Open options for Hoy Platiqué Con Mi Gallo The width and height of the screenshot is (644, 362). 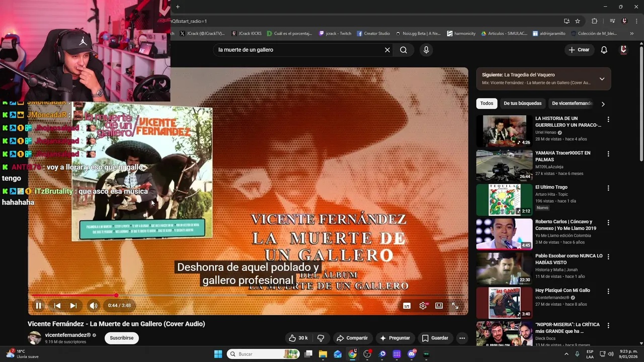coord(608,291)
